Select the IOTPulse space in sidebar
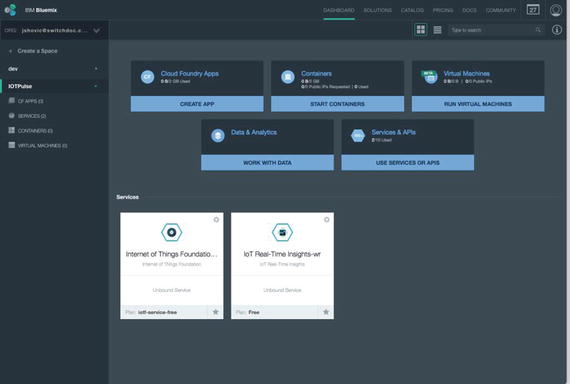Image resolution: width=570 pixels, height=384 pixels. coord(55,86)
